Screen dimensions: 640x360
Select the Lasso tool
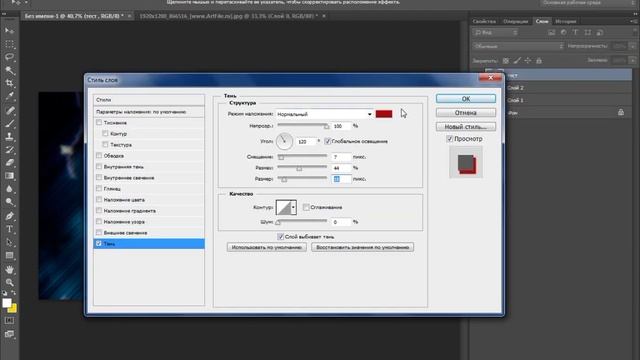(x=9, y=57)
